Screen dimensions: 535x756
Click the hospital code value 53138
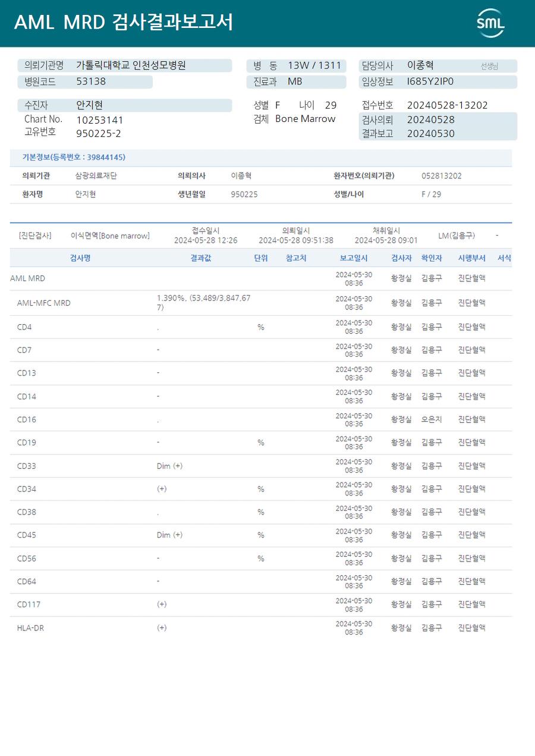(91, 81)
